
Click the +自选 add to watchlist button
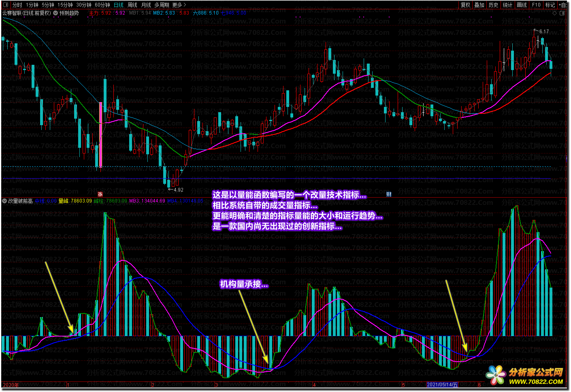563,5
